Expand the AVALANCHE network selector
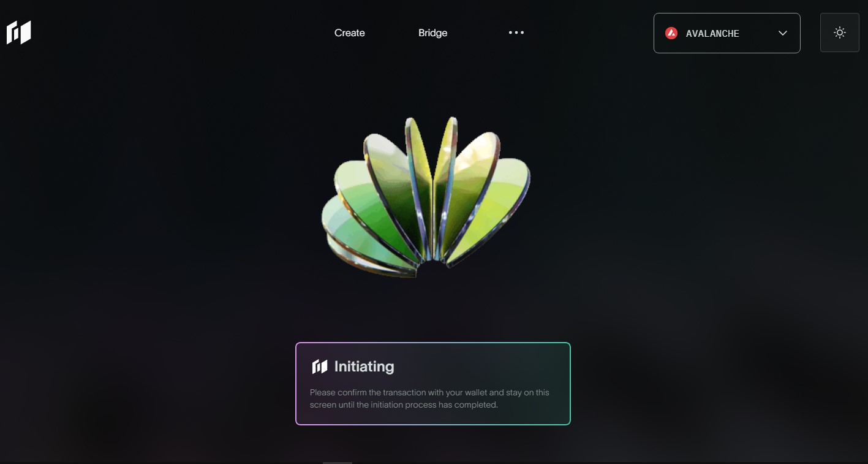868x464 pixels. 727,33
